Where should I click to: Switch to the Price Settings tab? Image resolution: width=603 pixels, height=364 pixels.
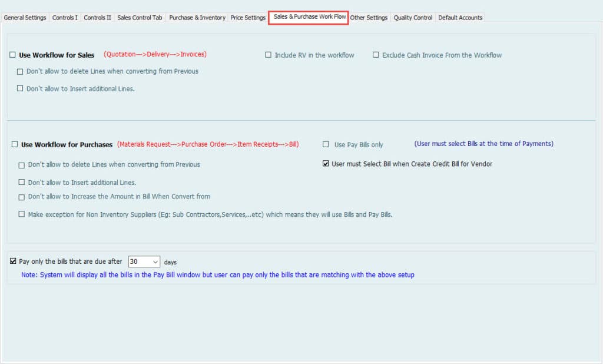(248, 18)
